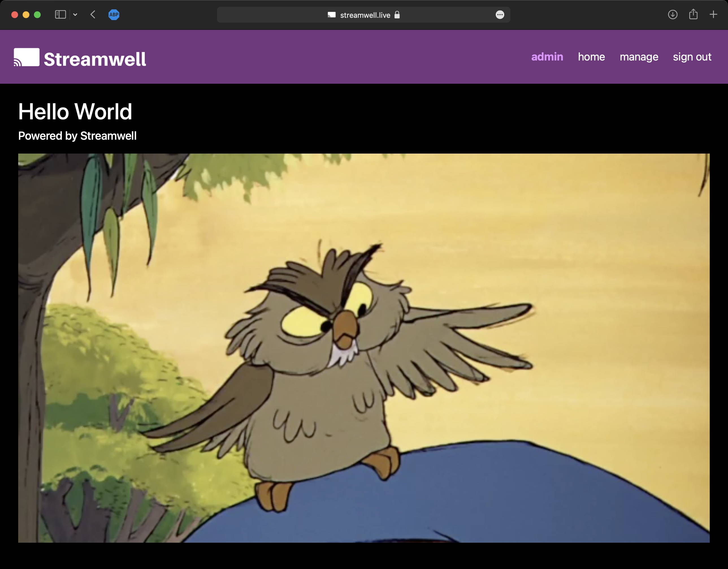
Task: Click the green full-screen window button
Action: (x=38, y=14)
